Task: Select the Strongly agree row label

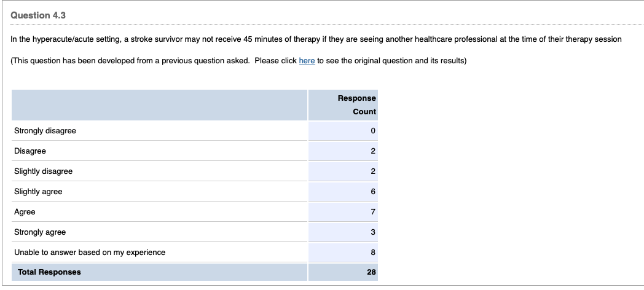Action: pos(40,232)
